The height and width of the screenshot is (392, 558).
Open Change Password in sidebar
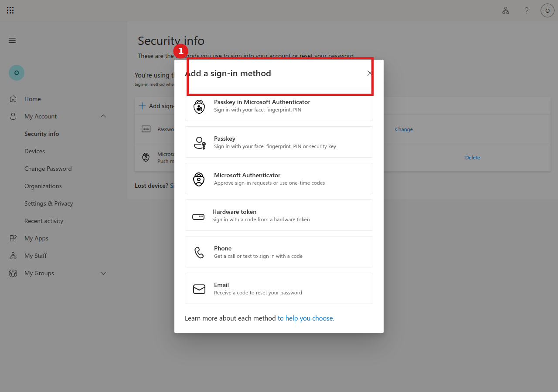[48, 169]
